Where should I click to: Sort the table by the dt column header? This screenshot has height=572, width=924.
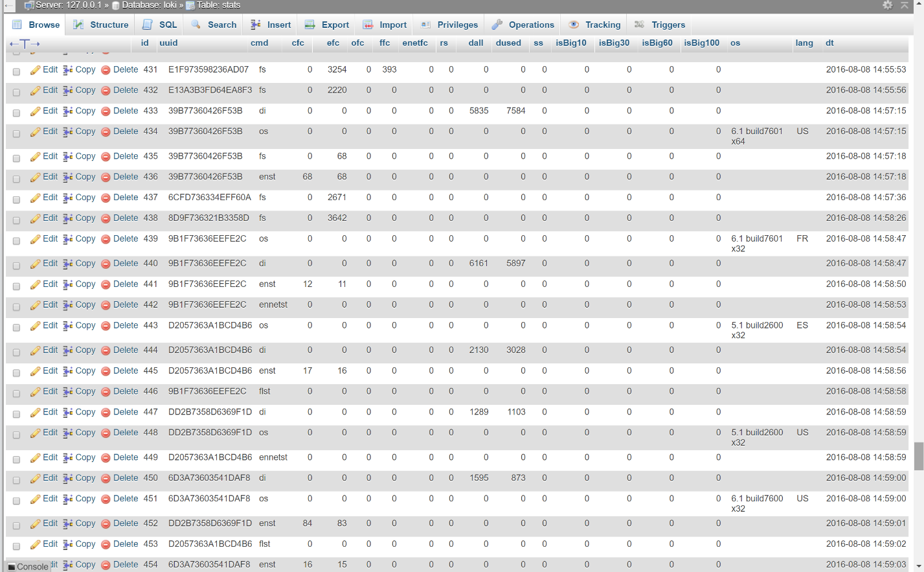click(x=829, y=43)
